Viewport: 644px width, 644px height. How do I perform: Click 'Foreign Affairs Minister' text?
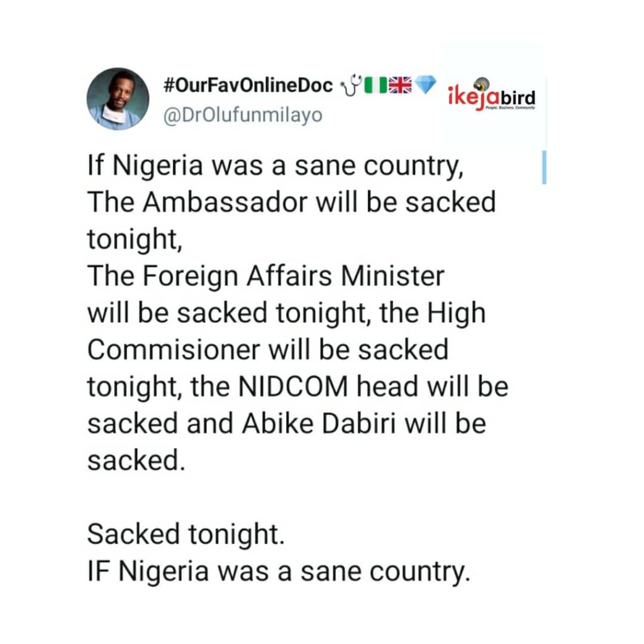[x=265, y=276]
